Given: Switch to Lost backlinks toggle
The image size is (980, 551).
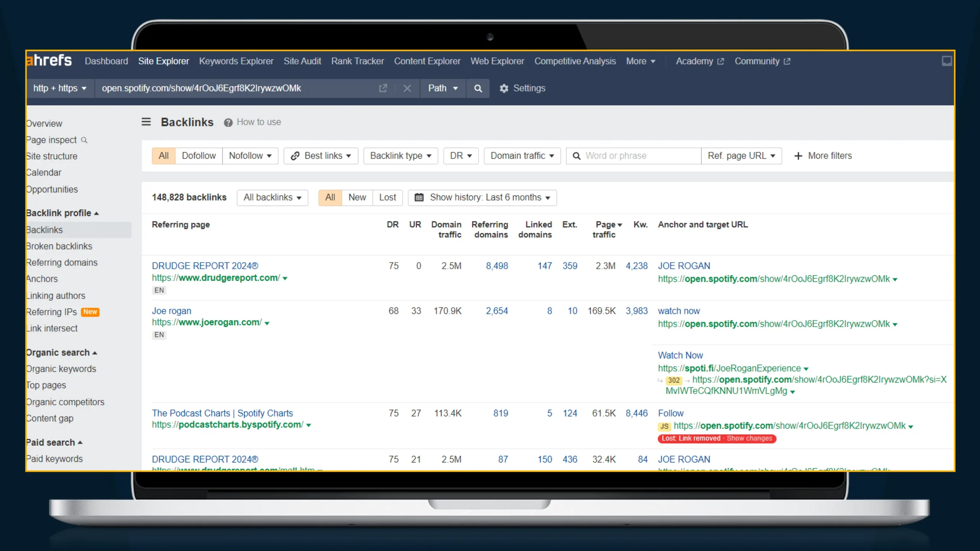Looking at the screenshot, I should point(387,197).
